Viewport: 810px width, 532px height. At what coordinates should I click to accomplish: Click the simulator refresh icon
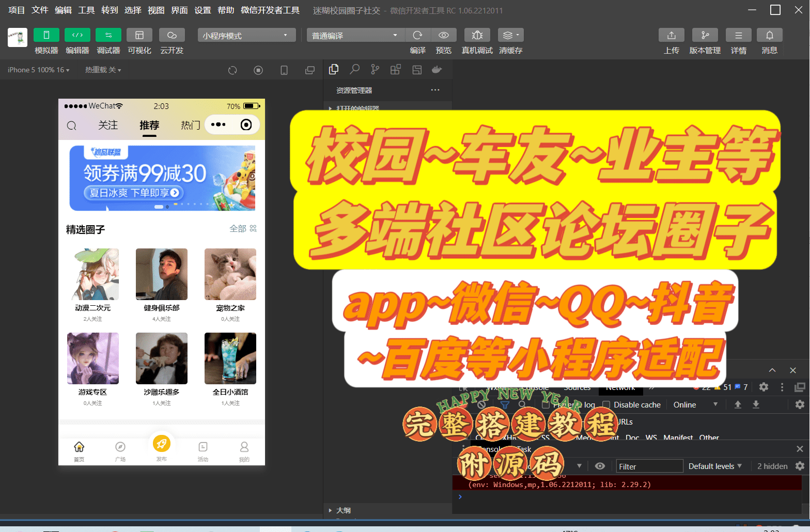(232, 70)
